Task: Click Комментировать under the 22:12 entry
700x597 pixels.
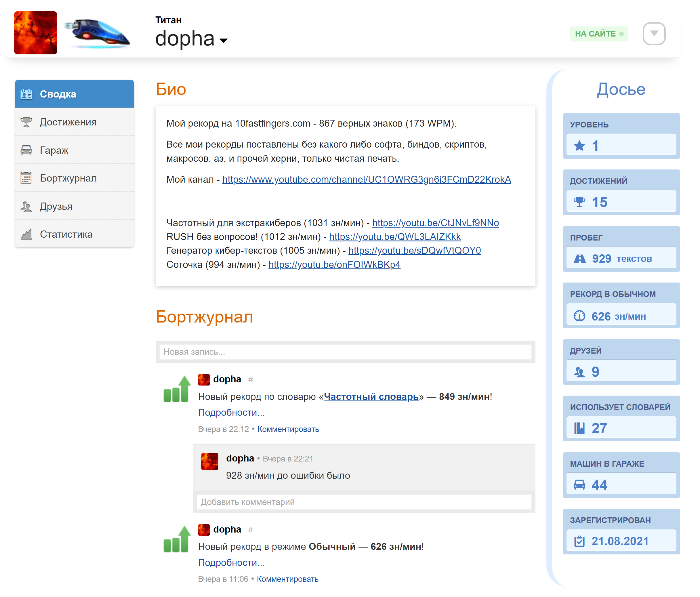Action: [x=288, y=429]
